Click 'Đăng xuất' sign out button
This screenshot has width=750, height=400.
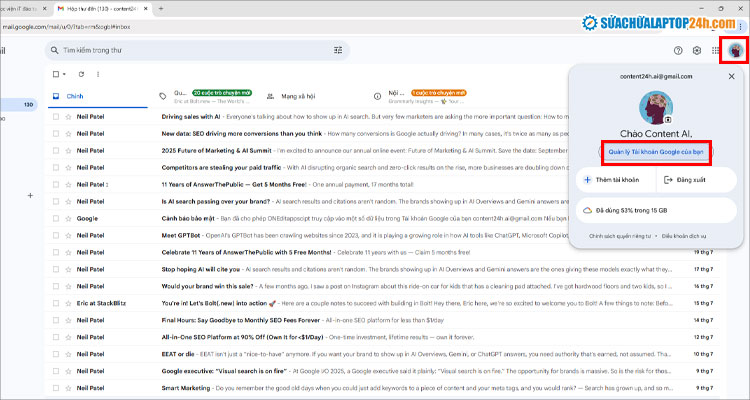(696, 180)
